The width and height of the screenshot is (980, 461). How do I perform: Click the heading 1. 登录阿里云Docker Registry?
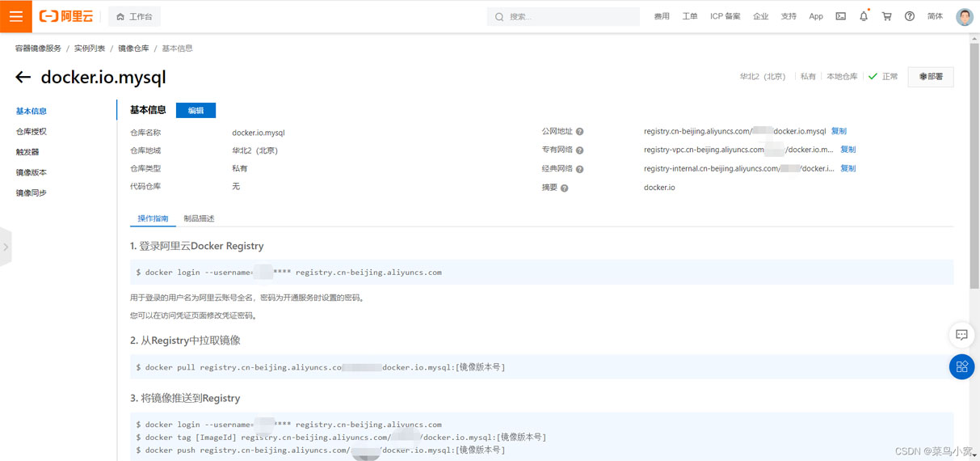[197, 246]
